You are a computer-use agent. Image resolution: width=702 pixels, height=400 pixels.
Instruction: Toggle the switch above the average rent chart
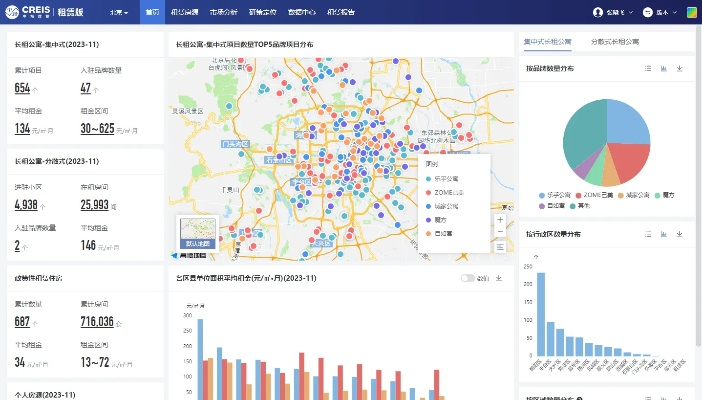point(467,278)
